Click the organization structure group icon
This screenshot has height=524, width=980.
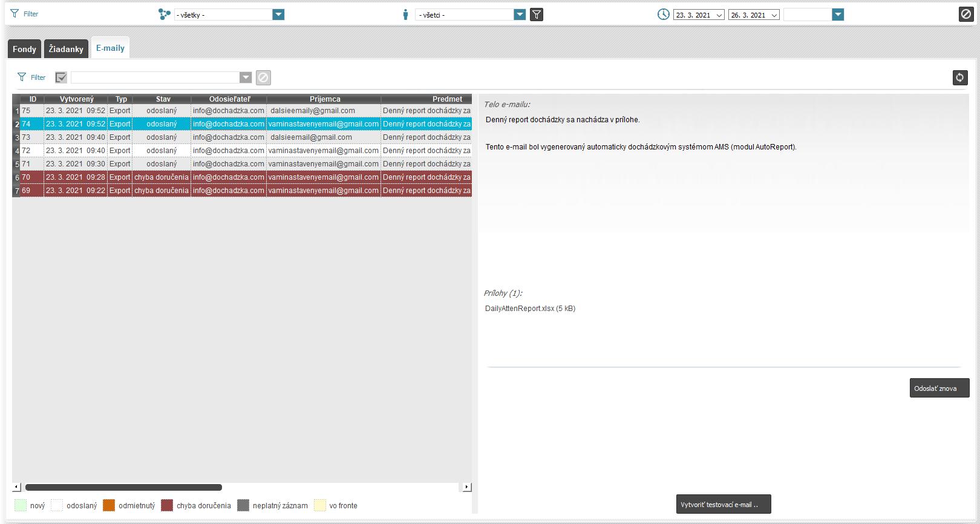(164, 15)
